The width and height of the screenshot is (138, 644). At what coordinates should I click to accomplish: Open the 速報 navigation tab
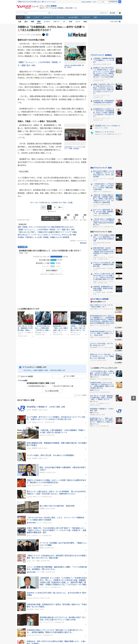point(28,17)
